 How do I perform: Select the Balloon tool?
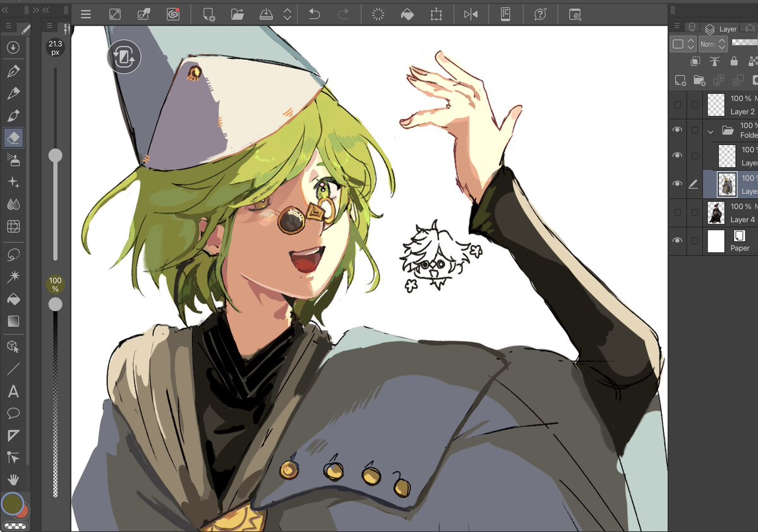13,413
